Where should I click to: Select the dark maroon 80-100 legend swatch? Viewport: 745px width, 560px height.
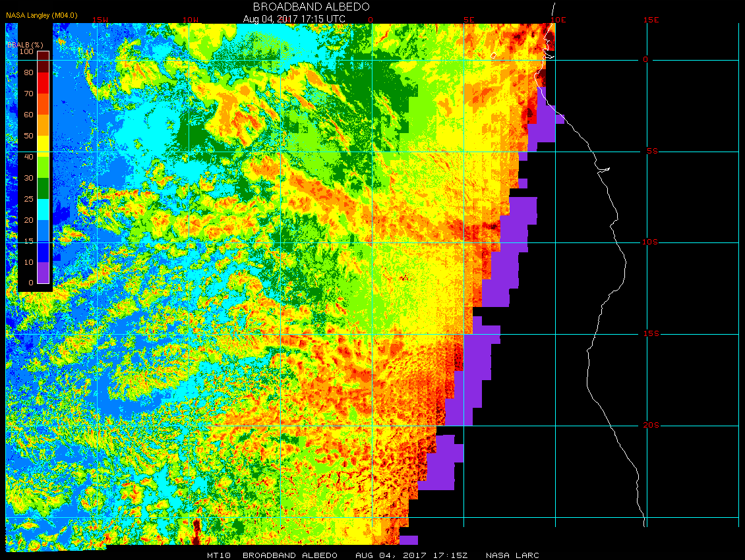coord(44,62)
